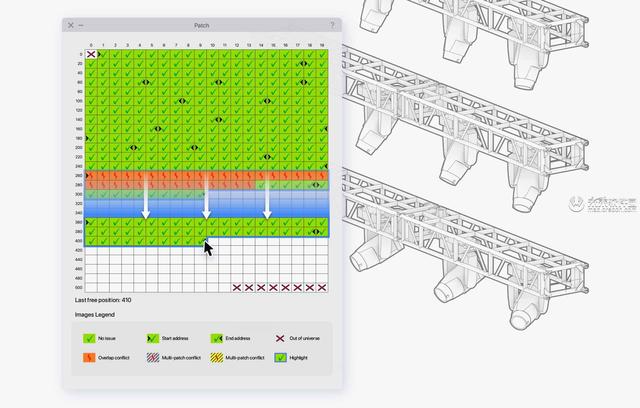Click the 'Images Legend' heading
640x408 pixels.
pyautogui.click(x=95, y=315)
